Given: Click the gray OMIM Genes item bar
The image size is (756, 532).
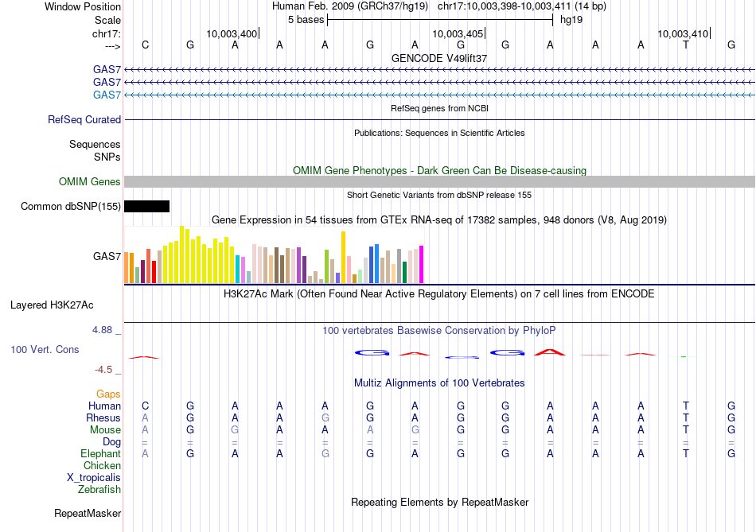Looking at the screenshot, I should [439, 181].
